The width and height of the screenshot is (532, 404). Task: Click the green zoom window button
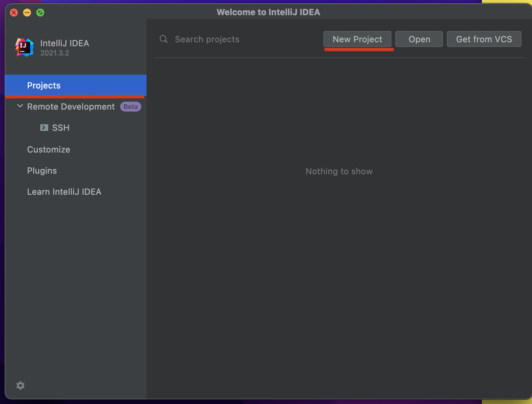pos(40,13)
